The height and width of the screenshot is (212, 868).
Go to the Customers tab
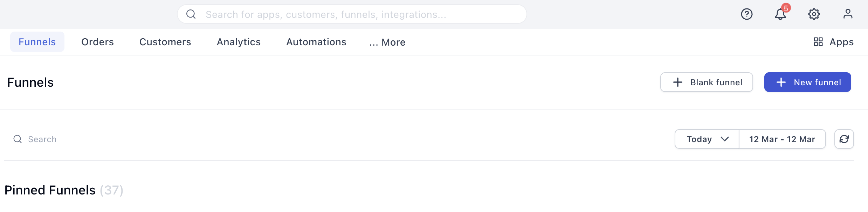pos(165,42)
